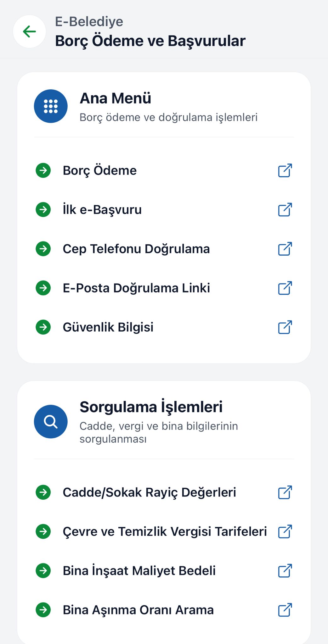Tap green arrow icon beside Bina İnşaat Maliyet Bedeli

[x=43, y=571]
